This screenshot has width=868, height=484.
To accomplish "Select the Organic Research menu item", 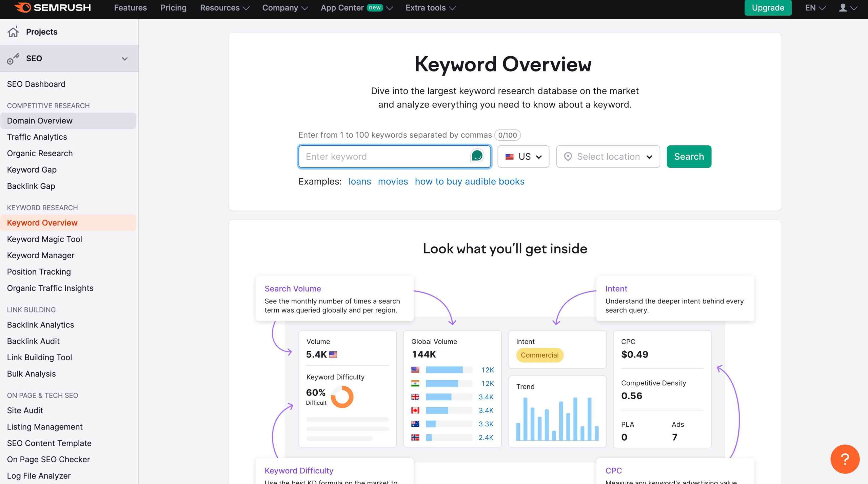I will (x=39, y=154).
